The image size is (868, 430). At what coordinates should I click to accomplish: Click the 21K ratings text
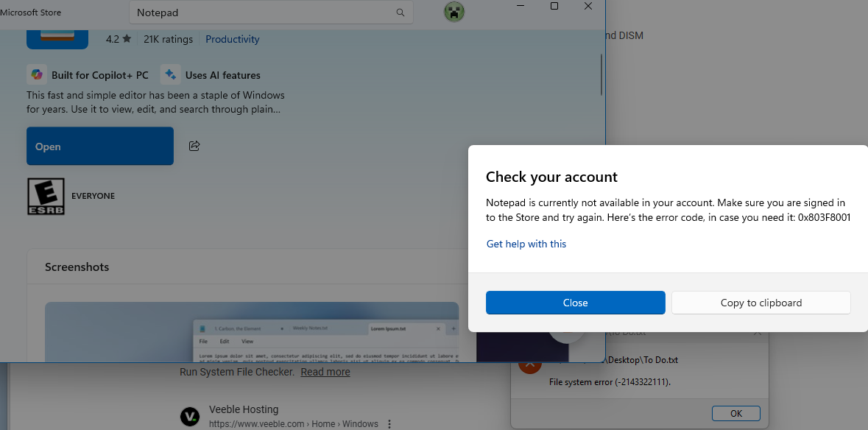(169, 39)
